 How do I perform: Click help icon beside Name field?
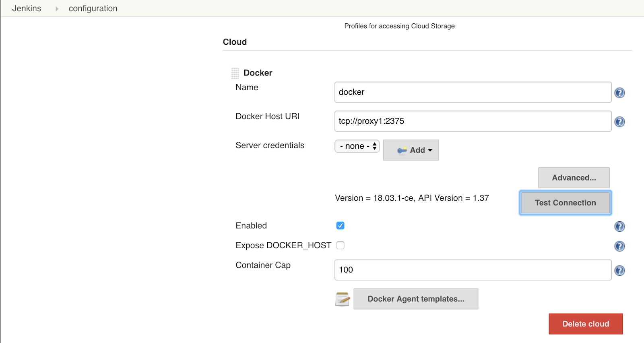(619, 93)
